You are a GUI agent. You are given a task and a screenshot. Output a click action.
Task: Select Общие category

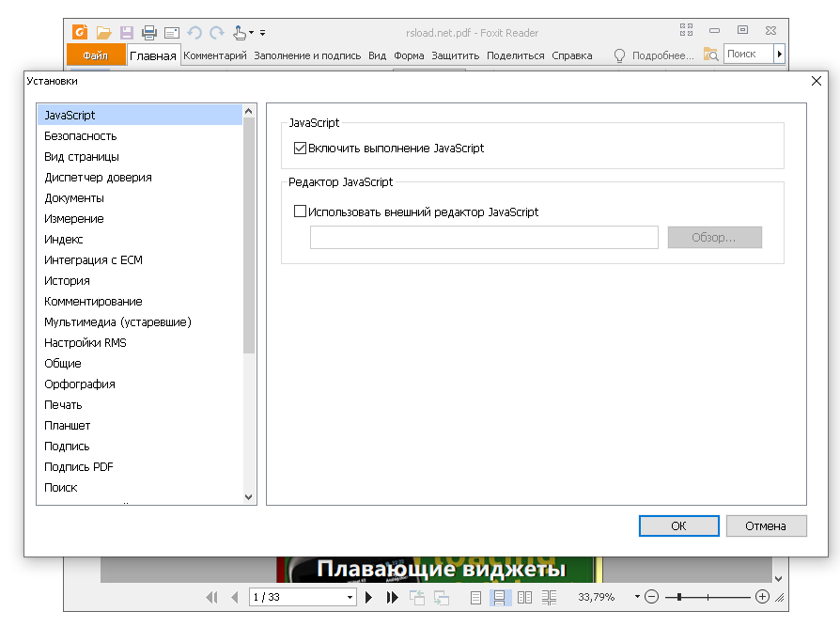(140, 364)
